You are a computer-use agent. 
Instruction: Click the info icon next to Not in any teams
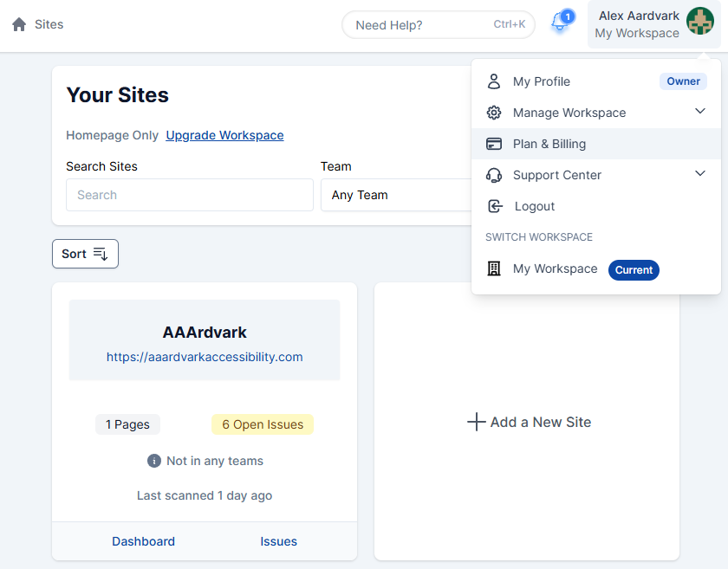click(154, 461)
